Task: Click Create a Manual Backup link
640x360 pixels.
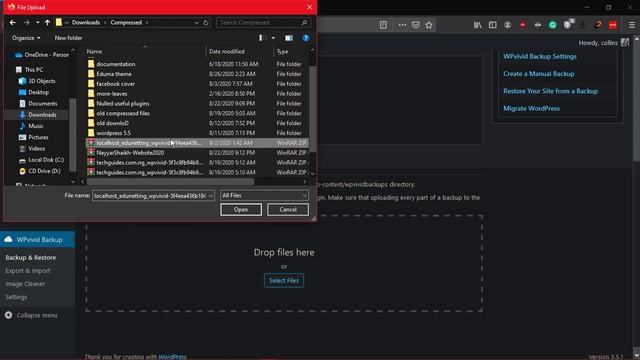Action: pos(538,74)
